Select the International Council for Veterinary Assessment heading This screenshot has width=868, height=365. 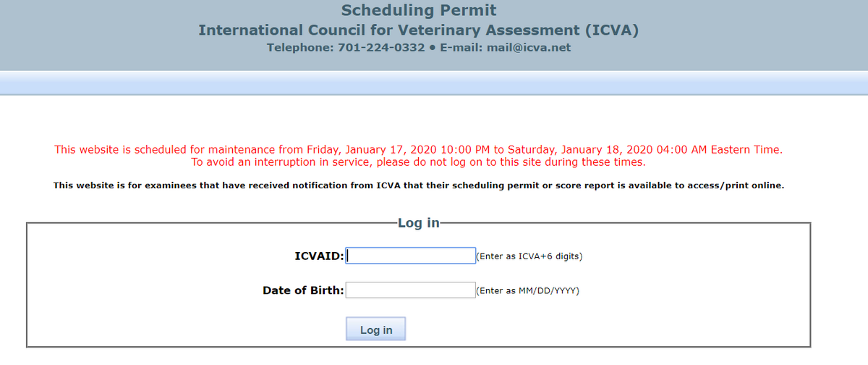click(418, 30)
